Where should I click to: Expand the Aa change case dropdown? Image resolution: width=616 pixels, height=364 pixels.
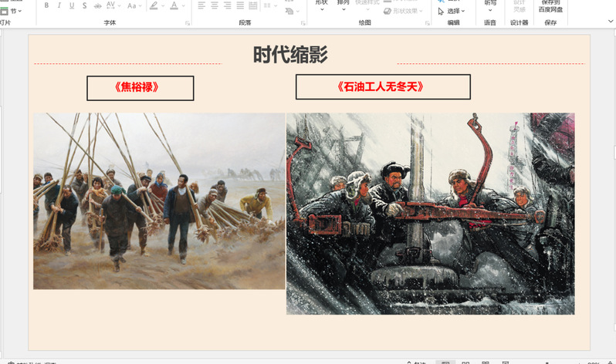(134, 5)
